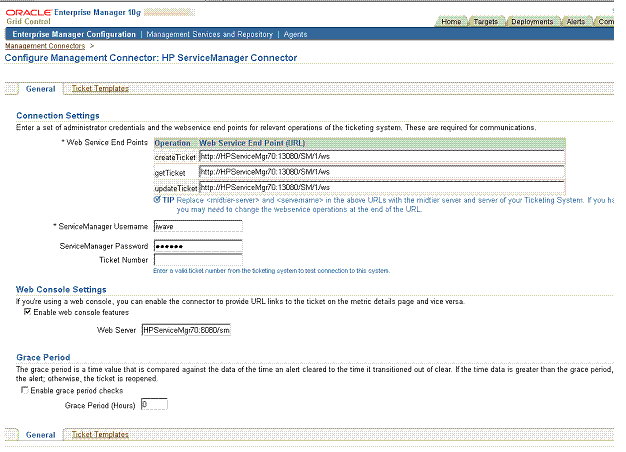The image size is (626, 452).
Task: Click the TIP information icon
Action: (157, 200)
